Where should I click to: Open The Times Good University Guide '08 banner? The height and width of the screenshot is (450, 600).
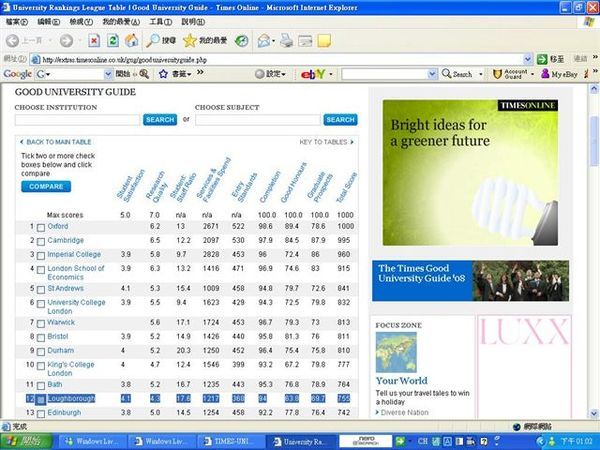(470, 281)
